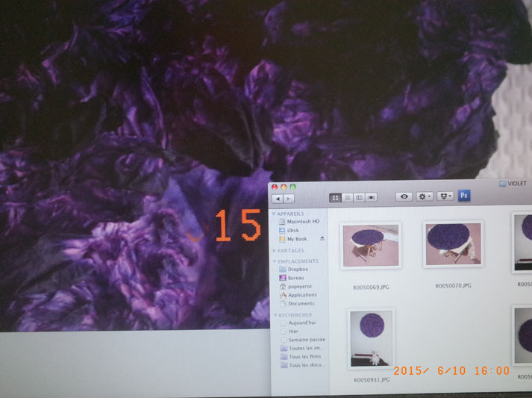Open Documents in sidebar

coord(297,304)
